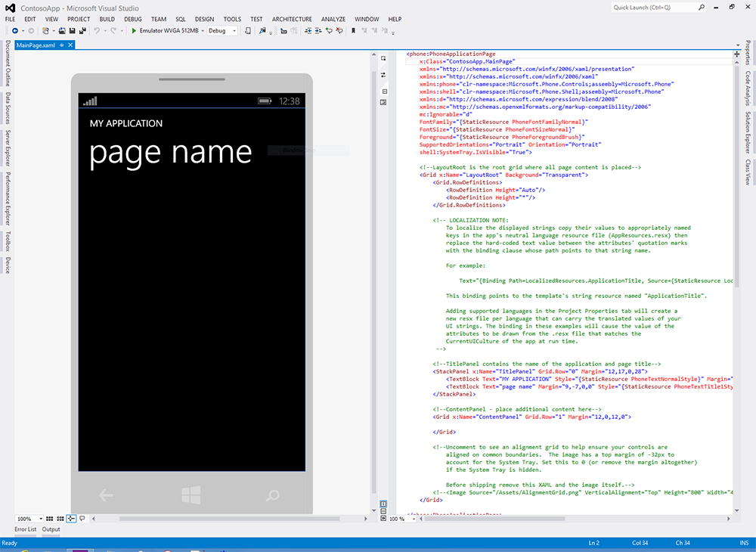756x552 pixels.
Task: Pin the MainPage.xaml tab
Action: pos(62,45)
